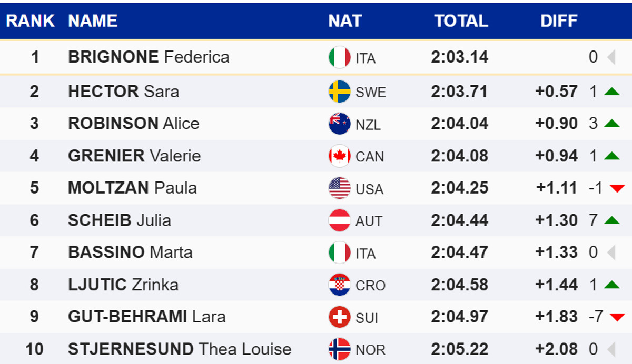
Task: Select STJERNESUND Thea Louise name
Action: click(x=179, y=349)
